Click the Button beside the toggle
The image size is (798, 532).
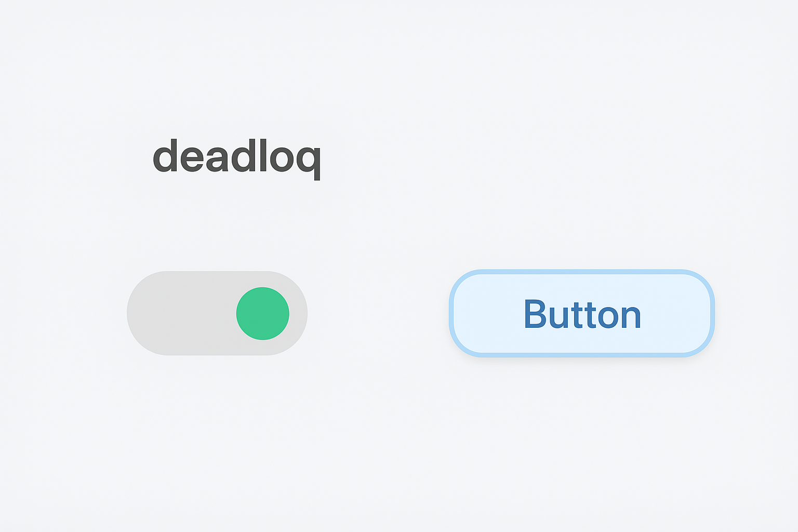click(x=582, y=313)
